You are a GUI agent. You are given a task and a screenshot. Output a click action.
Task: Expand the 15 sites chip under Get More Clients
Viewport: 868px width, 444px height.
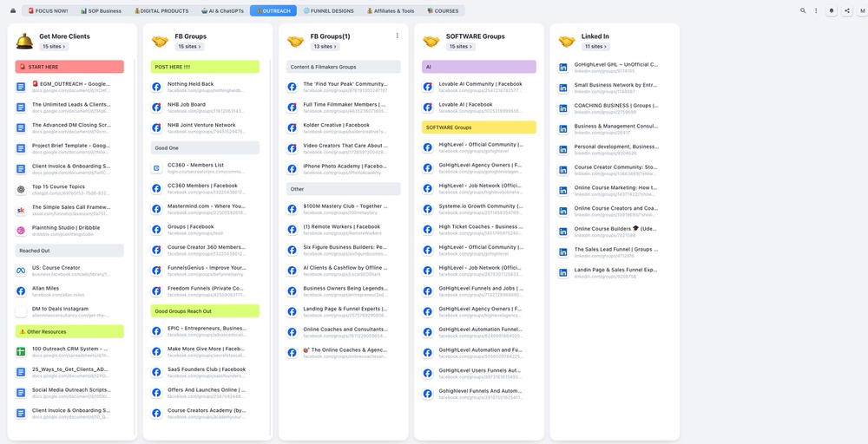click(54, 47)
